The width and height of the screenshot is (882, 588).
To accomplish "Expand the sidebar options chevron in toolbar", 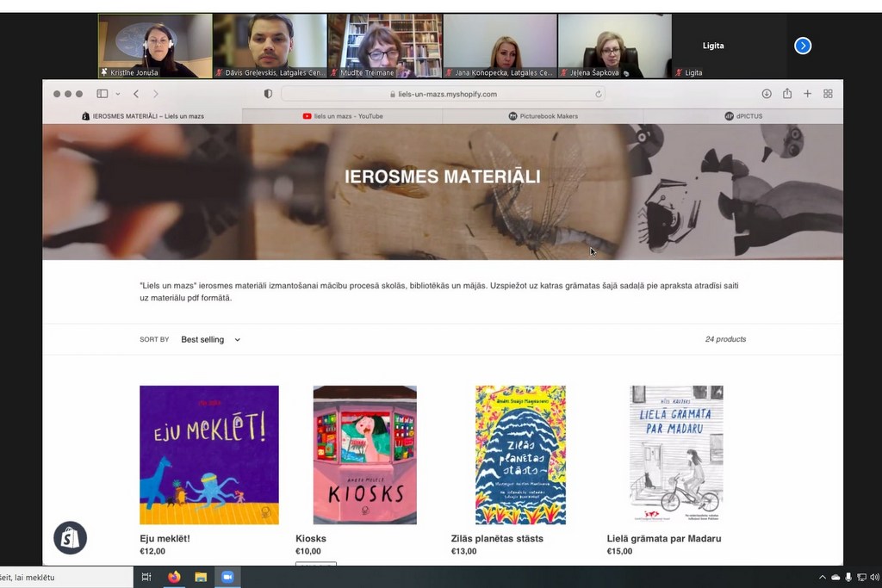I will click(x=117, y=94).
